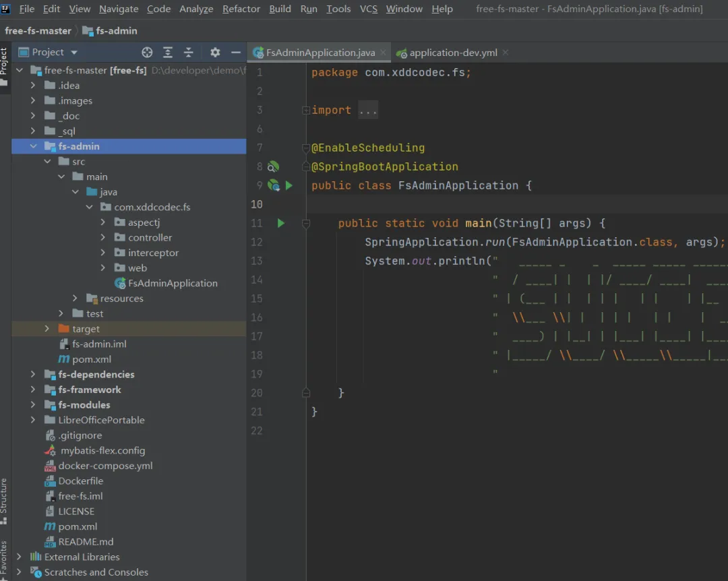The width and height of the screenshot is (728, 581).
Task: Collapse the fs-admin module node
Action: (33, 146)
